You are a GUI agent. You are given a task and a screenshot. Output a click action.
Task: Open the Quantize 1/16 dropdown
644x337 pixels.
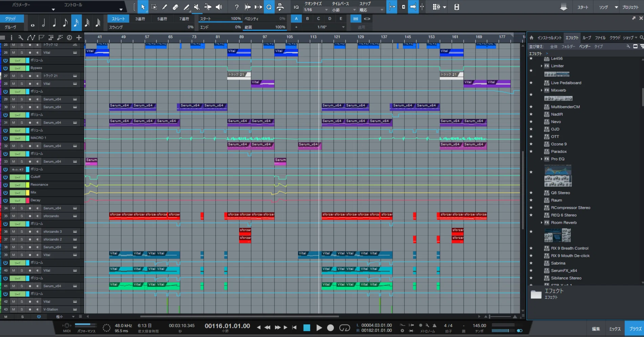(x=316, y=10)
